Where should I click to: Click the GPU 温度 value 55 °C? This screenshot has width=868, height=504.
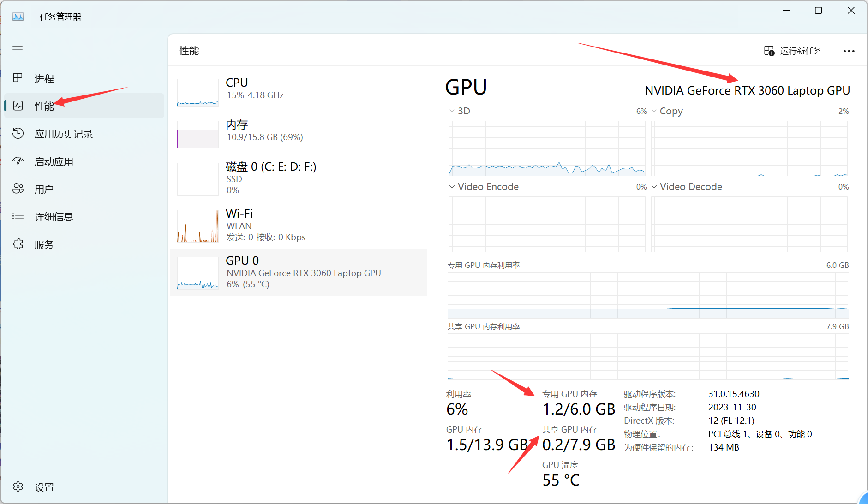[x=561, y=480]
